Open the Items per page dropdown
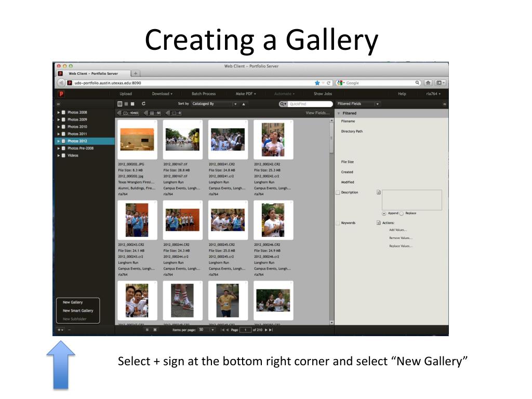 click(x=207, y=330)
